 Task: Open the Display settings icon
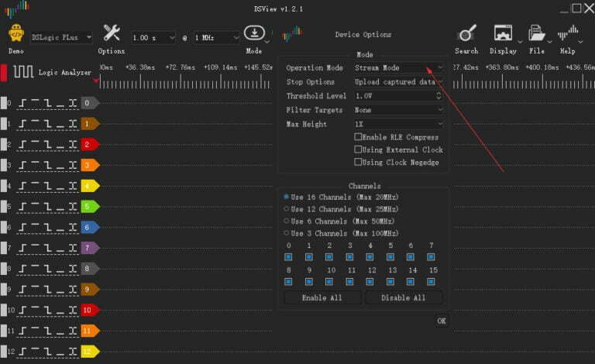pyautogui.click(x=503, y=33)
